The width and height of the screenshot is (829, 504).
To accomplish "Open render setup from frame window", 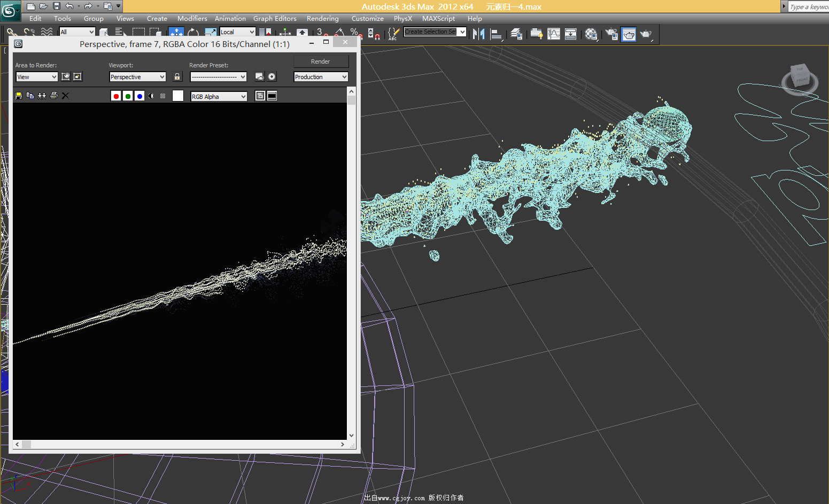I will point(260,77).
